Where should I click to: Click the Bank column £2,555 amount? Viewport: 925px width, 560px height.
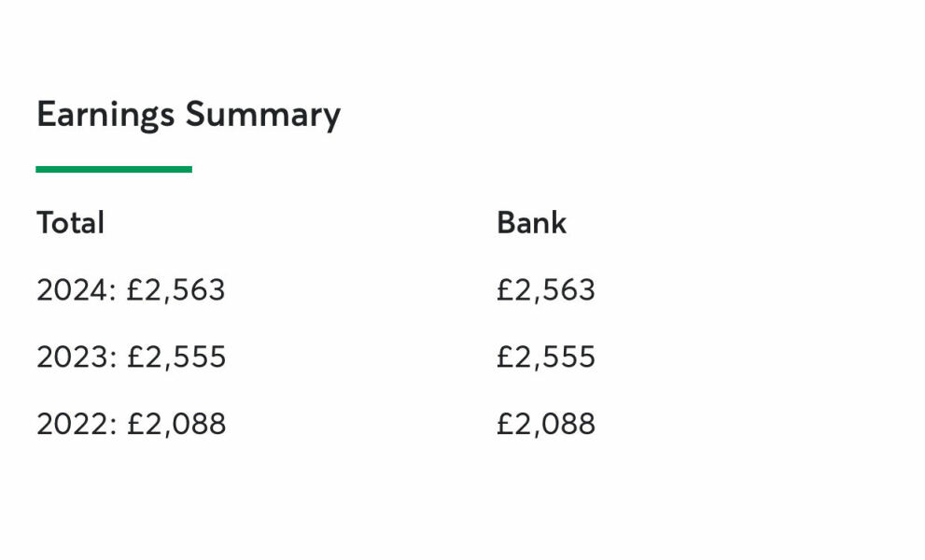tap(546, 357)
